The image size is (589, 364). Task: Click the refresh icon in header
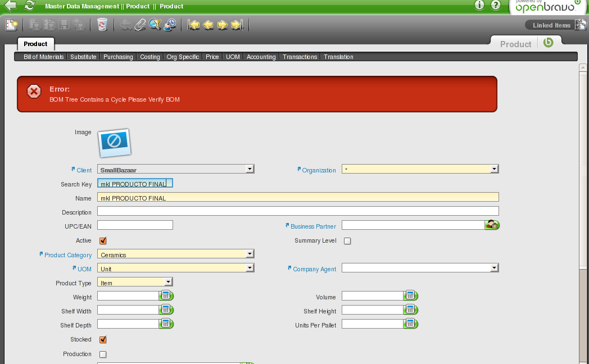[30, 6]
